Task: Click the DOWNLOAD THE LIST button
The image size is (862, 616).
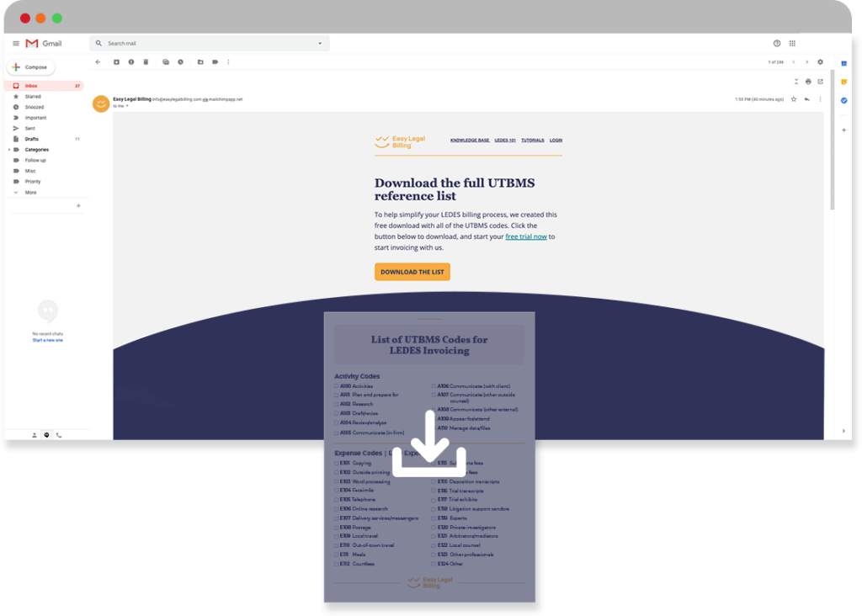Action: point(412,272)
